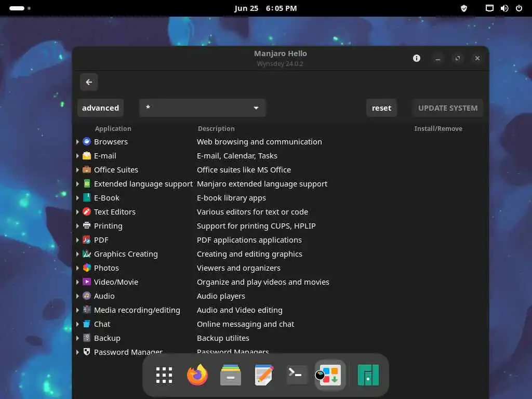
Task: Open the clock and calendar in top bar
Action: [x=265, y=8]
